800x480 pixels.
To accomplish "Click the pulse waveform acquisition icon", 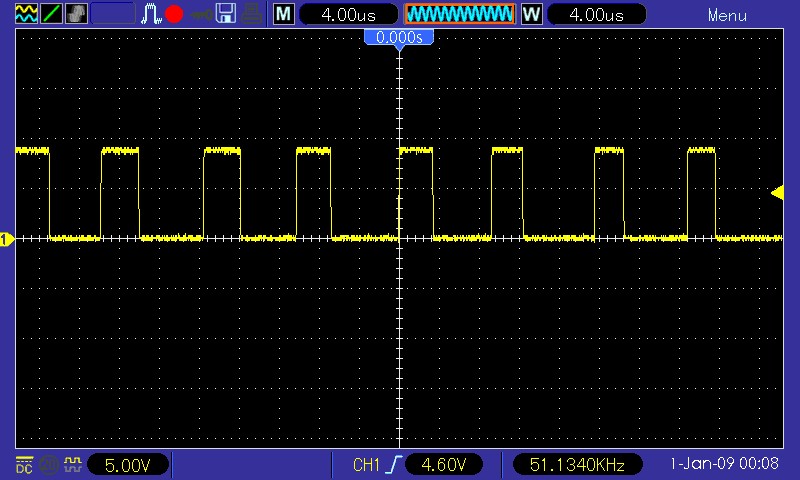I will [151, 14].
